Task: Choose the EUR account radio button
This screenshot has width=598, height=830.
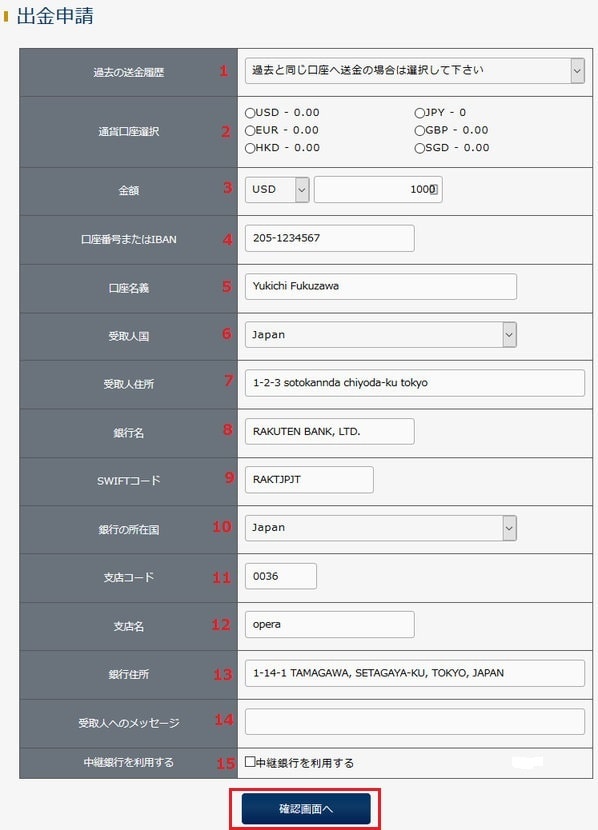Action: click(250, 130)
